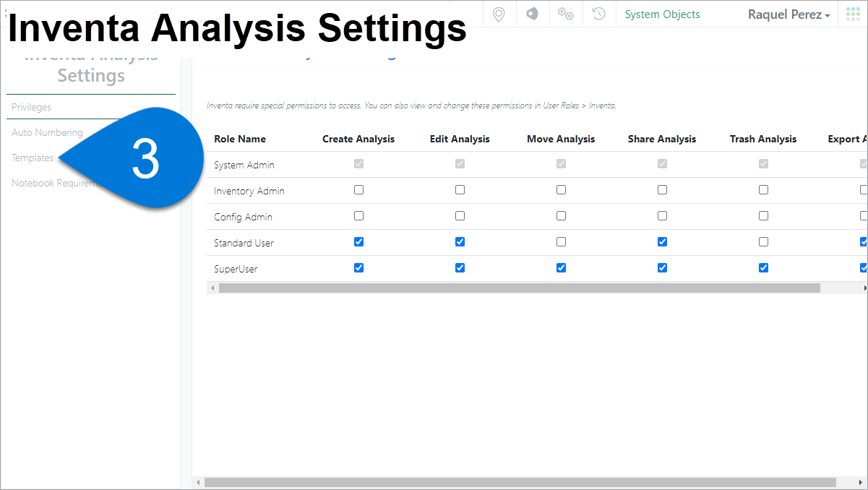Image resolution: width=868 pixels, height=490 pixels.
Task: Enable Create Analysis for Inventory Admin
Action: coord(358,190)
